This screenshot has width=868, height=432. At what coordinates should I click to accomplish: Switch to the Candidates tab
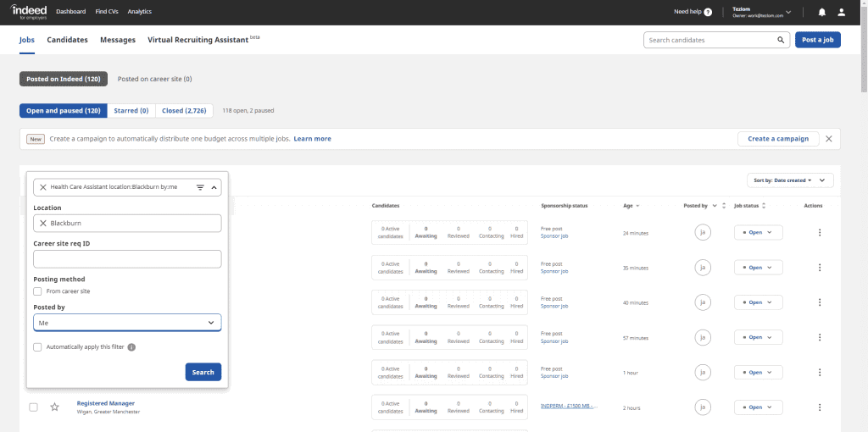[x=67, y=40]
